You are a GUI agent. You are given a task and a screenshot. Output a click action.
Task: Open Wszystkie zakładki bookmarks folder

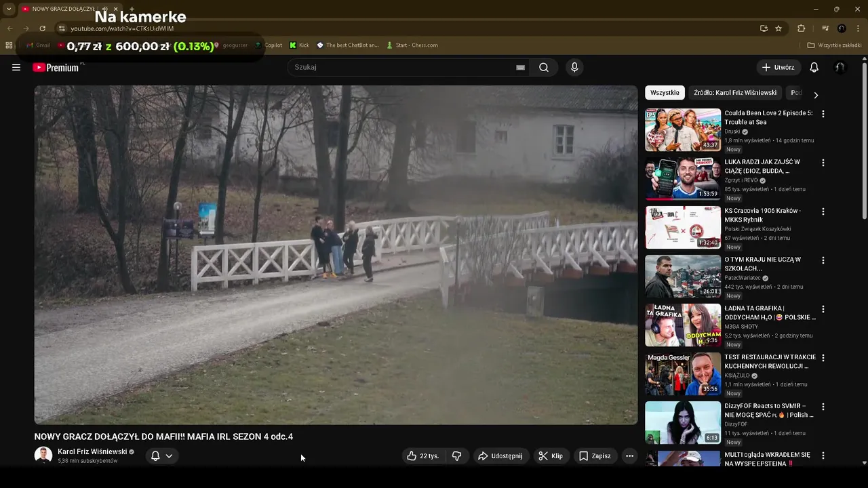tap(834, 45)
